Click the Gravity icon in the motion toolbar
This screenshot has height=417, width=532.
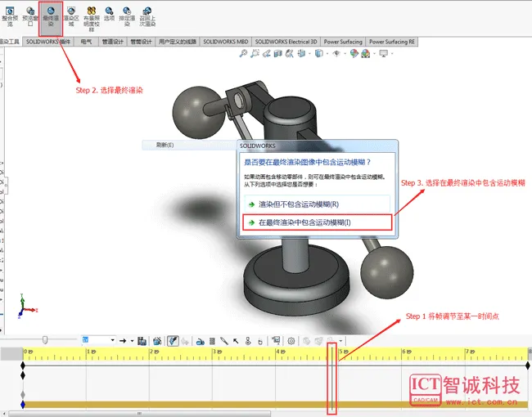(x=260, y=341)
